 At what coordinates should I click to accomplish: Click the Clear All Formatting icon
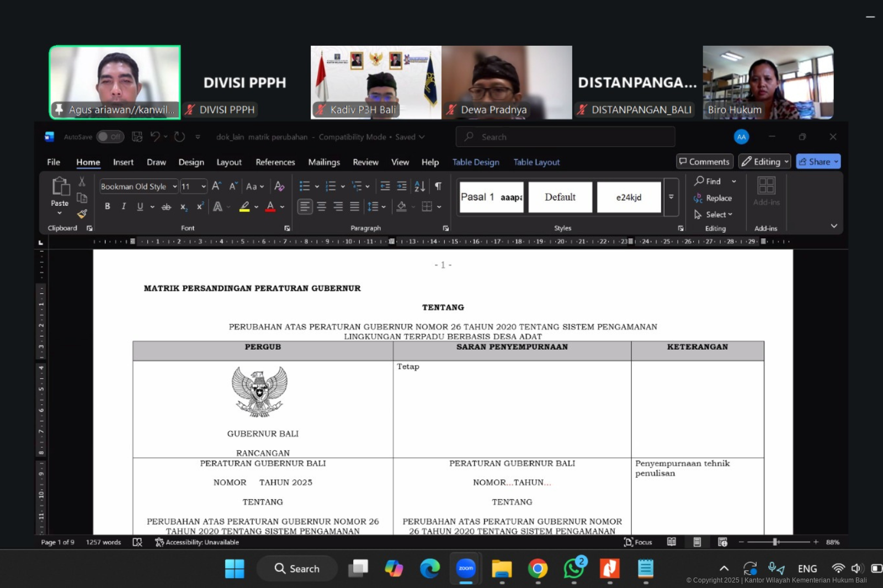(x=280, y=186)
